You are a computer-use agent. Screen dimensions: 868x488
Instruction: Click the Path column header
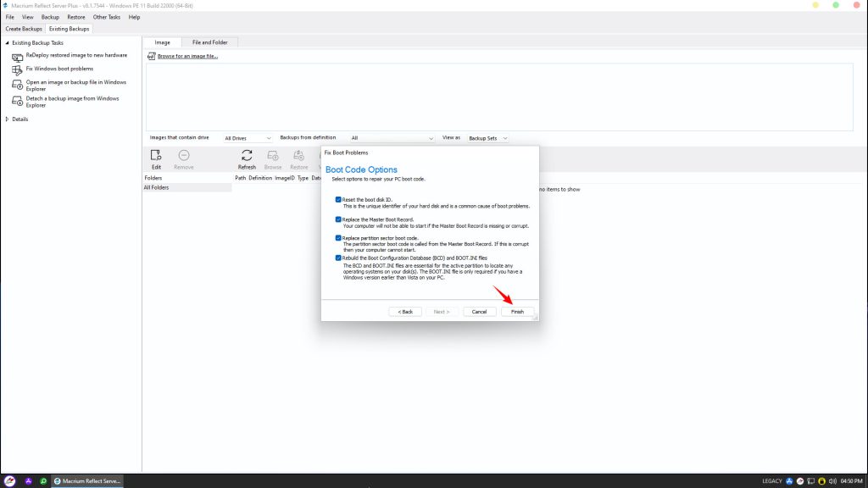tap(240, 178)
